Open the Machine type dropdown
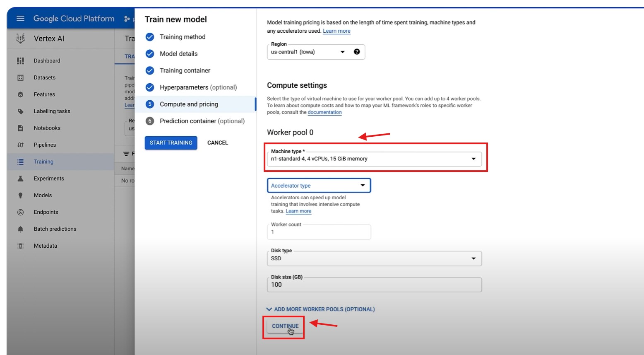Image resolution: width=644 pixels, height=355 pixels. pos(374,159)
